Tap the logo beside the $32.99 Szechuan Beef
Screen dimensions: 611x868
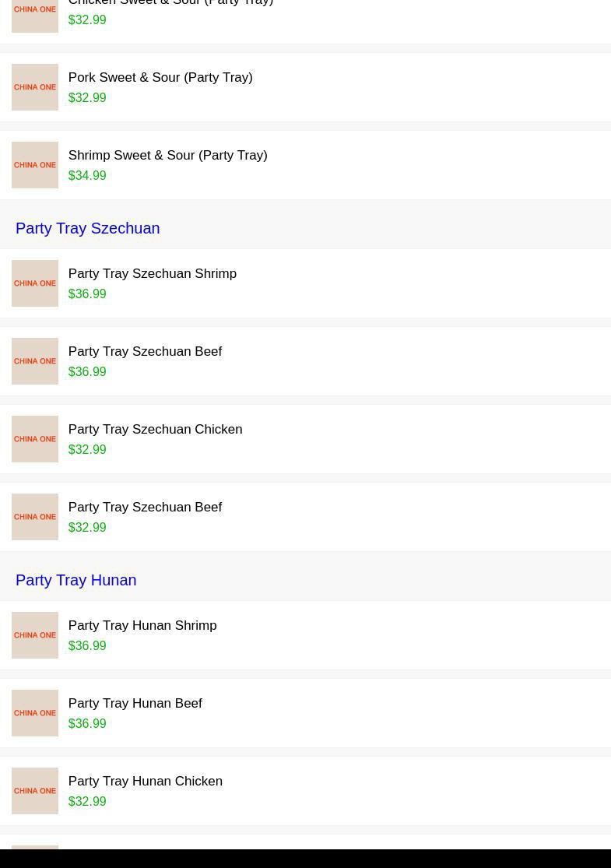(35, 517)
